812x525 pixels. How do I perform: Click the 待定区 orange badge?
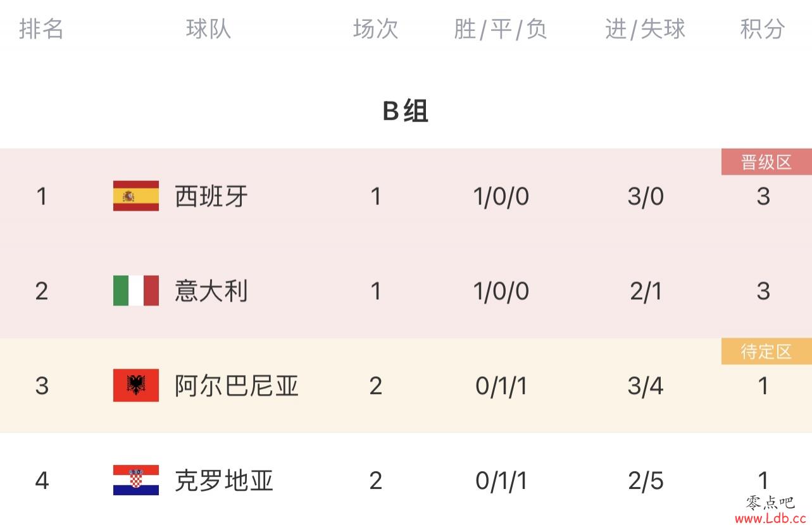pyautogui.click(x=766, y=351)
